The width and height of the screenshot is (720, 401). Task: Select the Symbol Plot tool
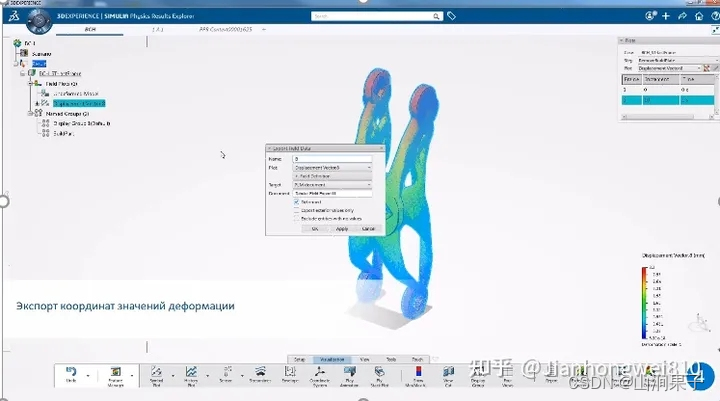(156, 376)
